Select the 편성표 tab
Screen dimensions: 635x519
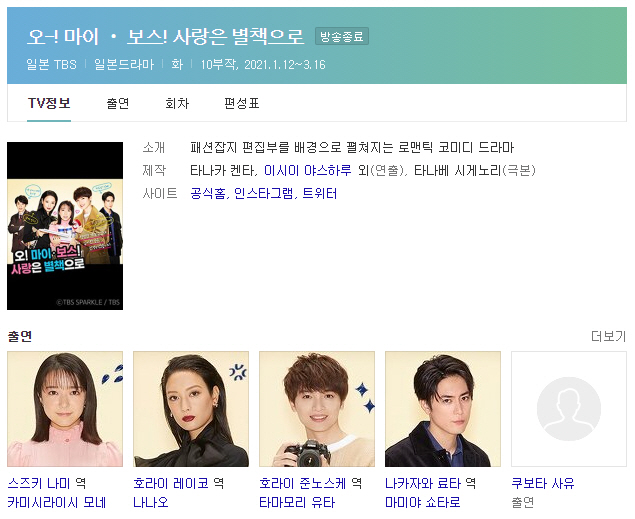point(242,103)
